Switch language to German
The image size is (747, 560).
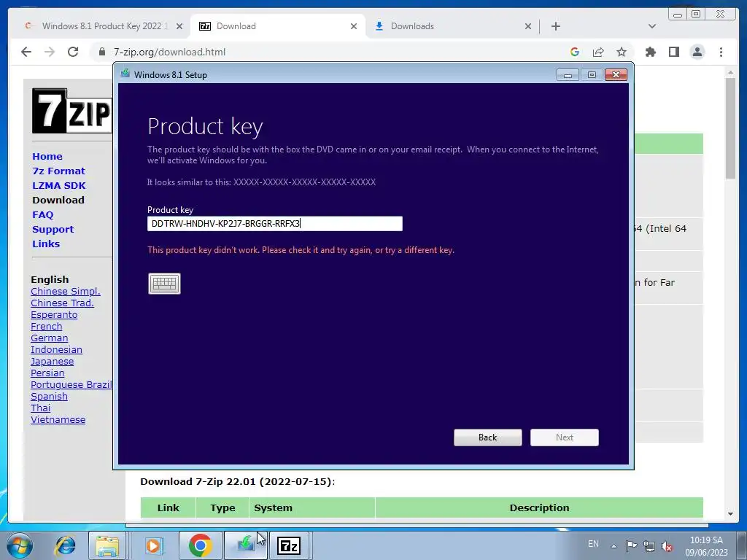[x=49, y=338]
